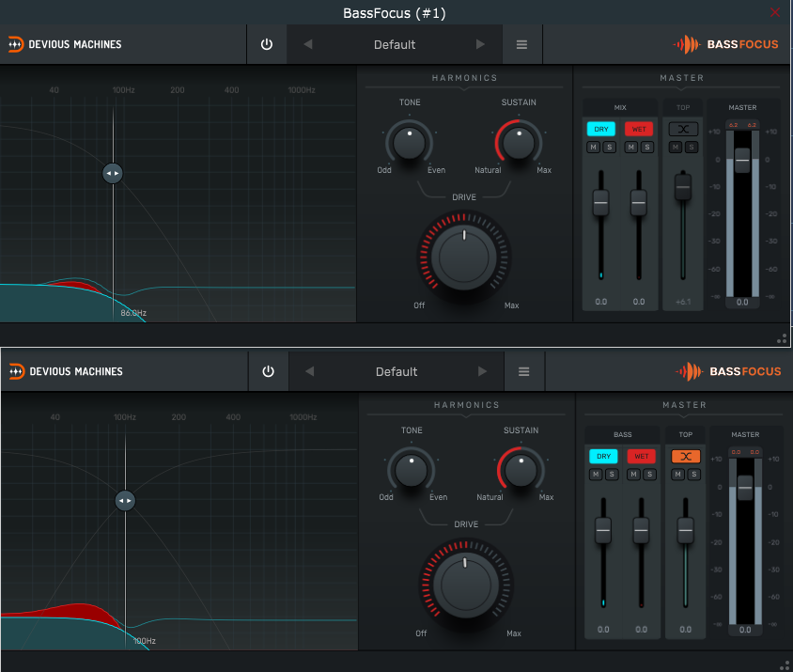Mute the DRY channel in lower instance
Screen dimensions: 793x672
pyautogui.click(x=596, y=474)
